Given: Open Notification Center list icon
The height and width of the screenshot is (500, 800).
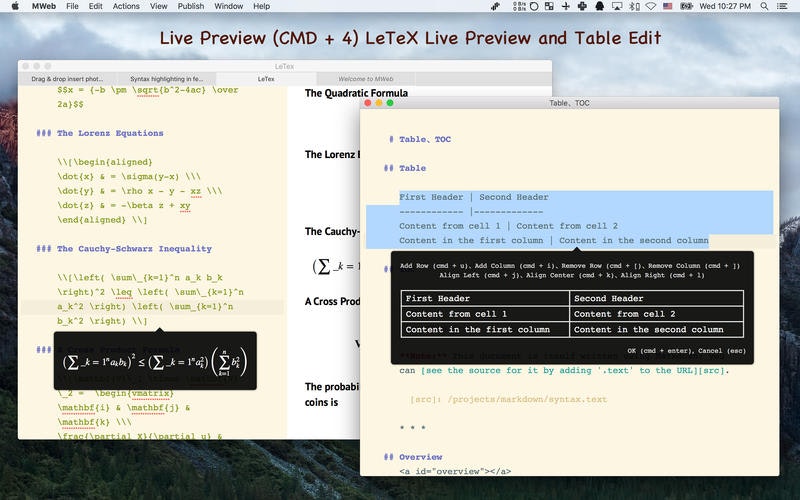Looking at the screenshot, I should (782, 6).
